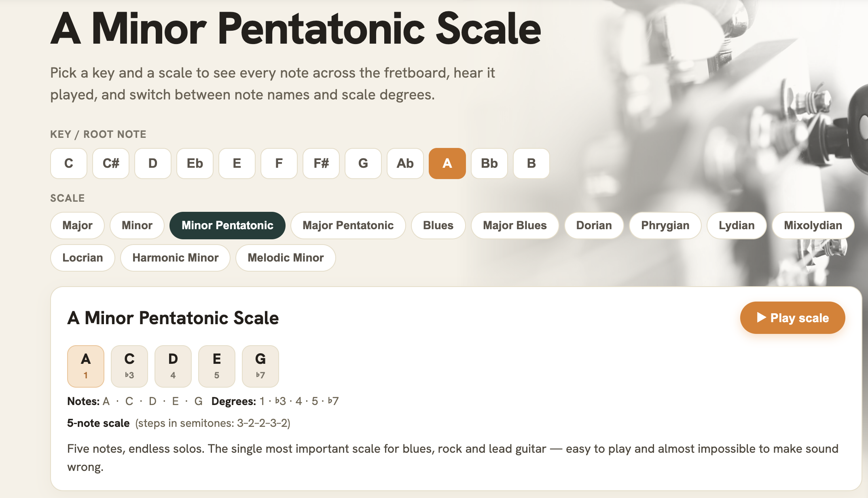This screenshot has height=498, width=868.
Task: Click the E fifth-degree note tile
Action: pos(217,366)
